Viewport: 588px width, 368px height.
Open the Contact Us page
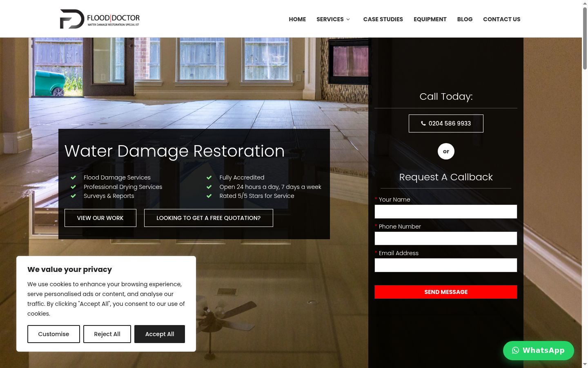[501, 19]
